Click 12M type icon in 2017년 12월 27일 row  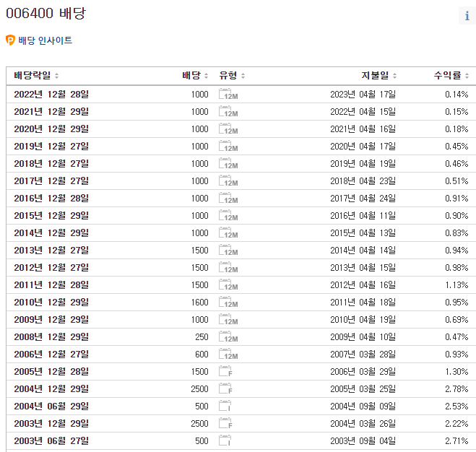click(228, 181)
